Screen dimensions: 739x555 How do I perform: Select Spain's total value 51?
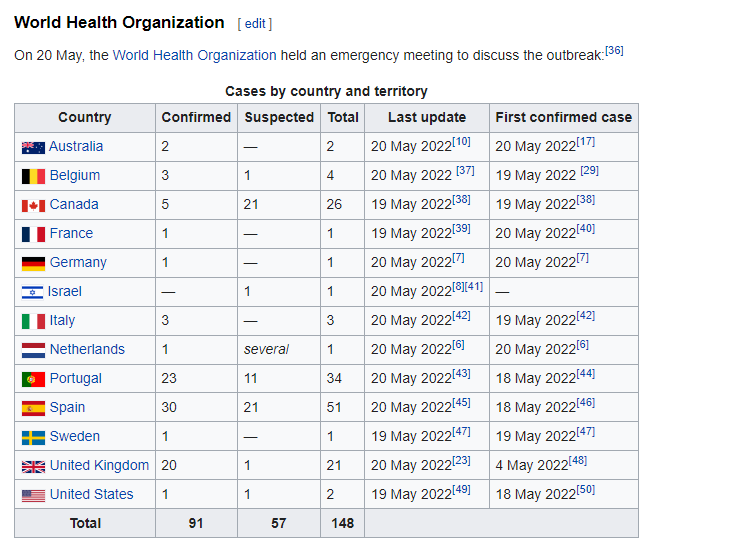click(x=334, y=408)
